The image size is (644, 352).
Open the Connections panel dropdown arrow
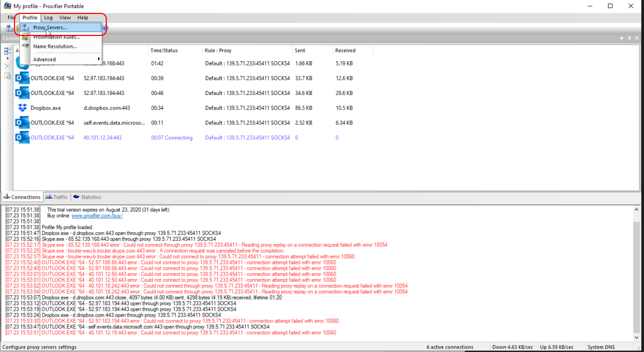tap(623, 38)
